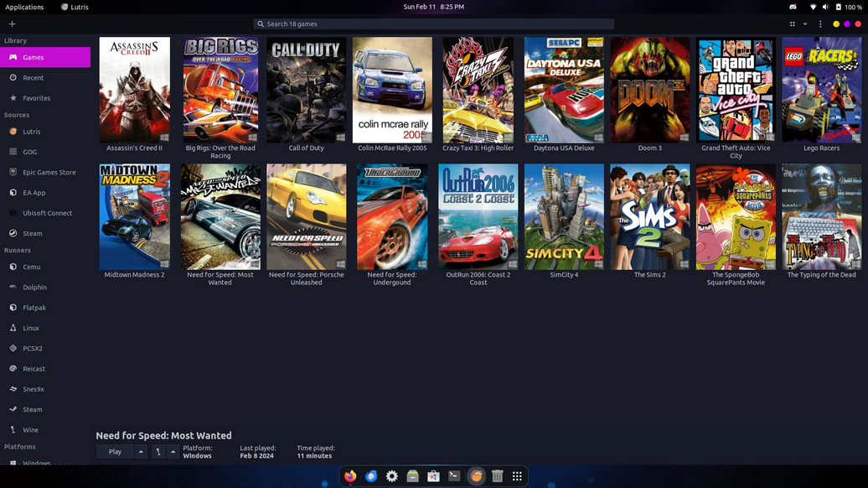Select the Doom 3 cover
Screen dimensions: 868x488
(x=650, y=90)
